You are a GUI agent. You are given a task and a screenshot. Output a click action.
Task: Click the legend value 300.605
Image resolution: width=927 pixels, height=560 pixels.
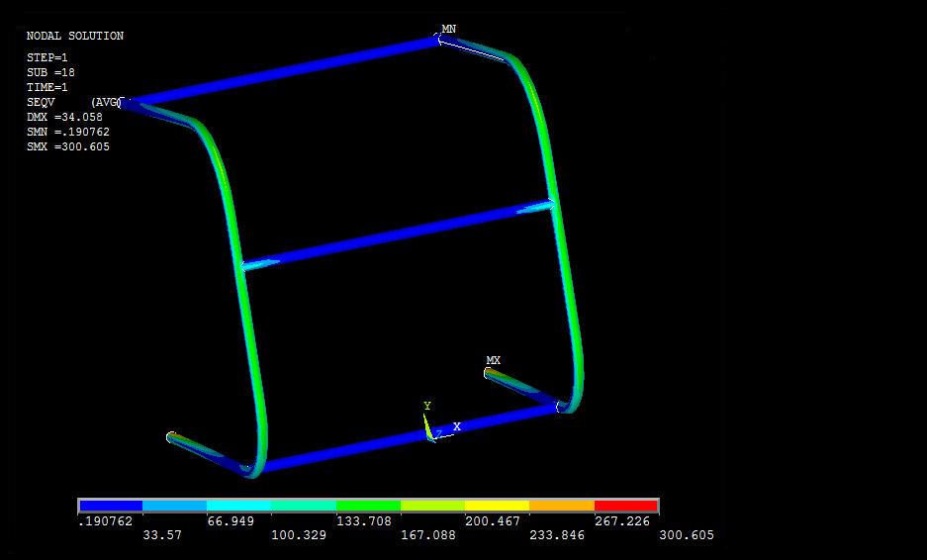coord(687,535)
